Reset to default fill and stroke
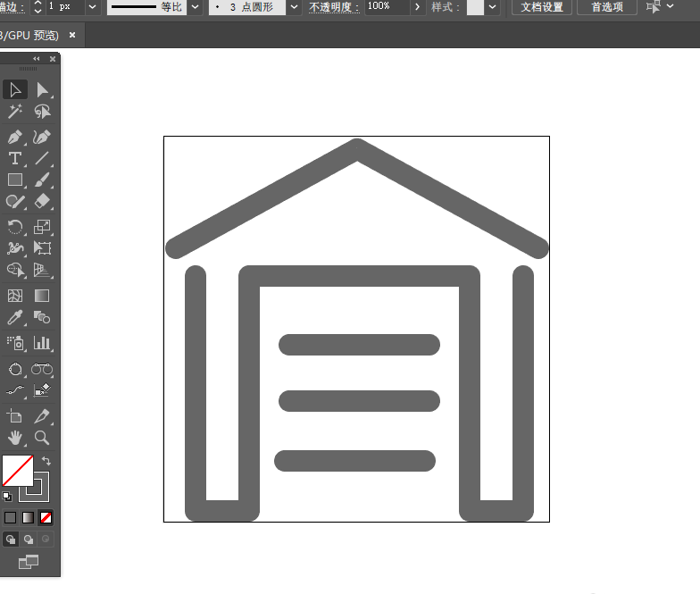The width and height of the screenshot is (700, 594). [7, 497]
